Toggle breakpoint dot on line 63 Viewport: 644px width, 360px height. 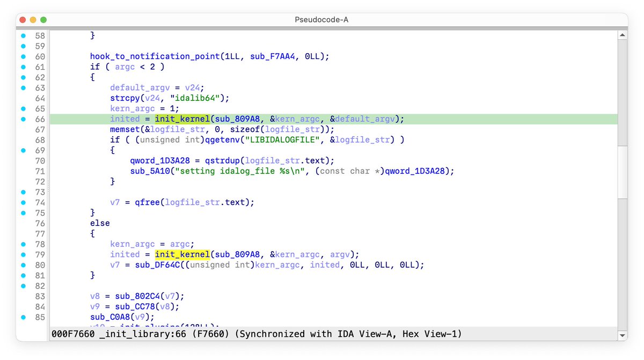coord(23,88)
